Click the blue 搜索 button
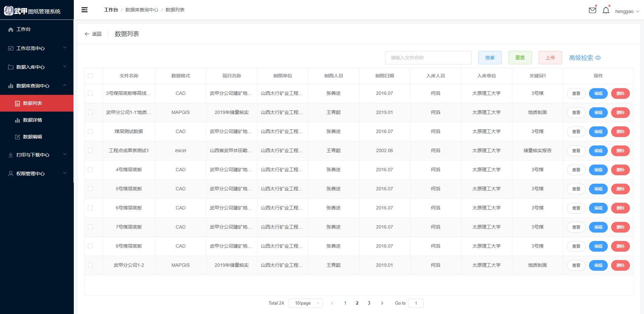The image size is (644, 314). coord(490,58)
